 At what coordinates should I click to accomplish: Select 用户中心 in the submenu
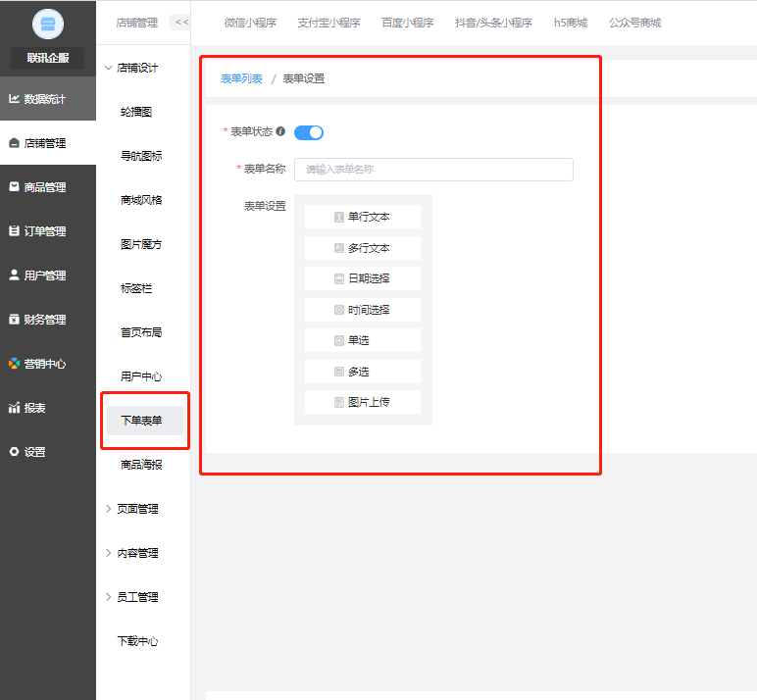pos(141,376)
